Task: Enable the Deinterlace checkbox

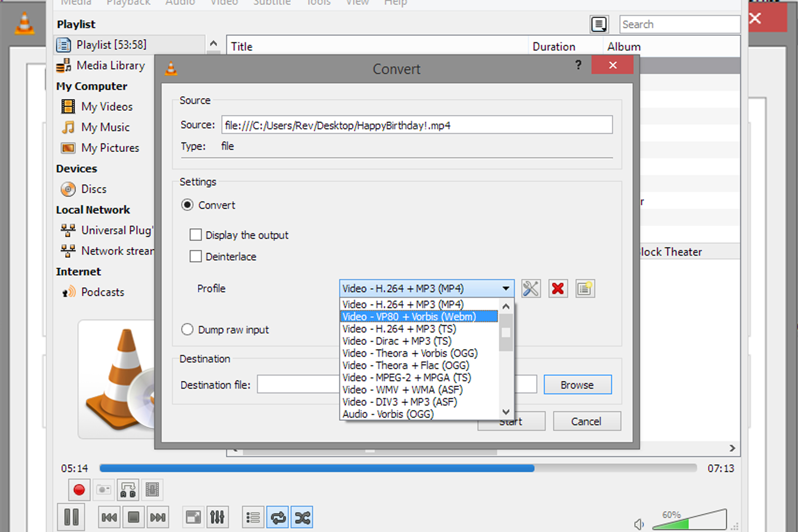Action: 196,256
